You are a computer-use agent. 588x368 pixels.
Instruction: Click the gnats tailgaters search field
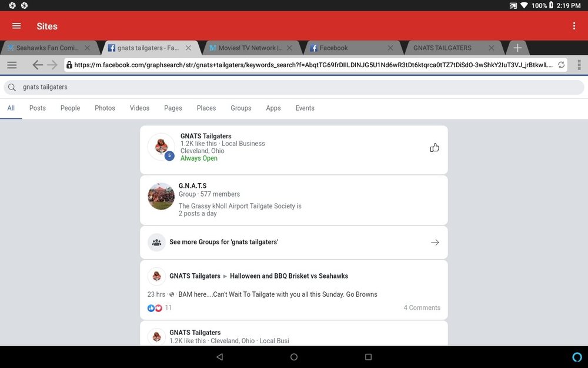pos(293,87)
